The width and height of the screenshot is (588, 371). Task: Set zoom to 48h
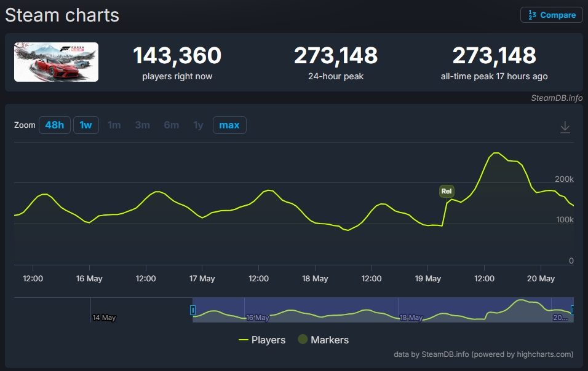point(54,125)
